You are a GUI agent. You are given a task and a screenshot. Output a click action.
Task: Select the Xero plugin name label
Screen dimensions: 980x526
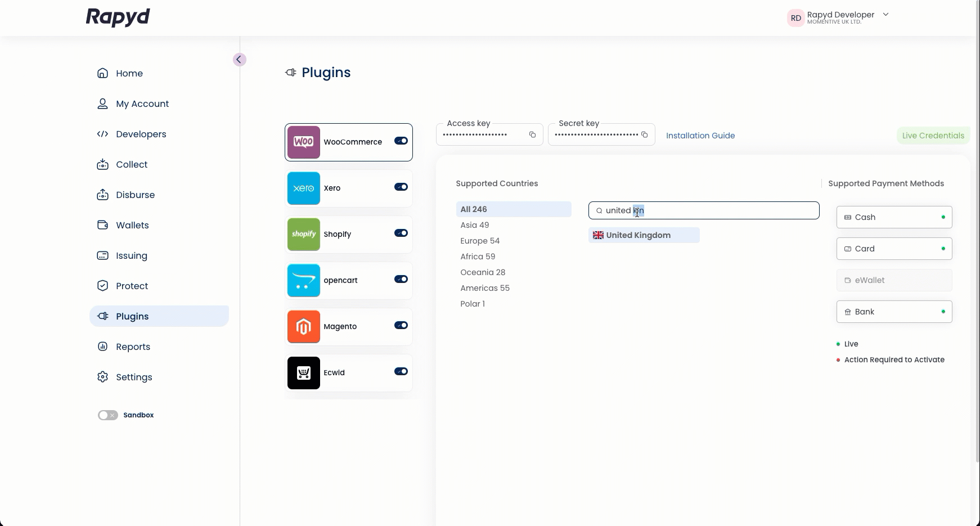coord(332,188)
